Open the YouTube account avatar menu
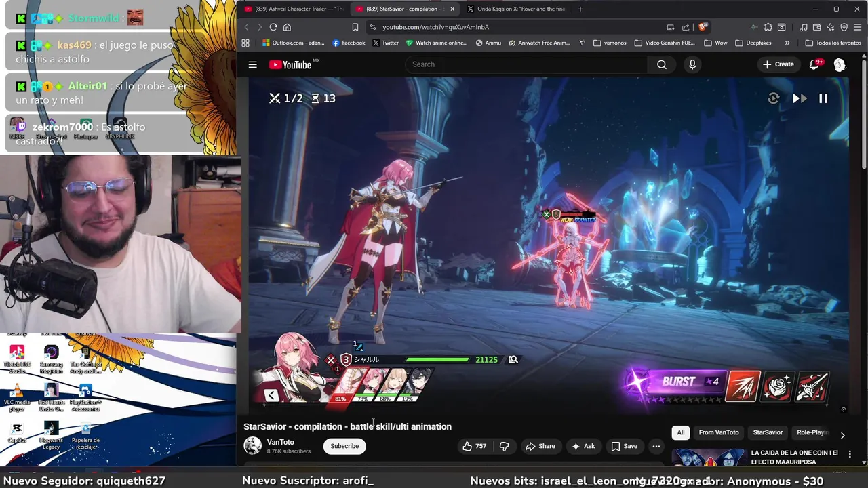Image resolution: width=868 pixels, height=488 pixels. click(x=840, y=64)
